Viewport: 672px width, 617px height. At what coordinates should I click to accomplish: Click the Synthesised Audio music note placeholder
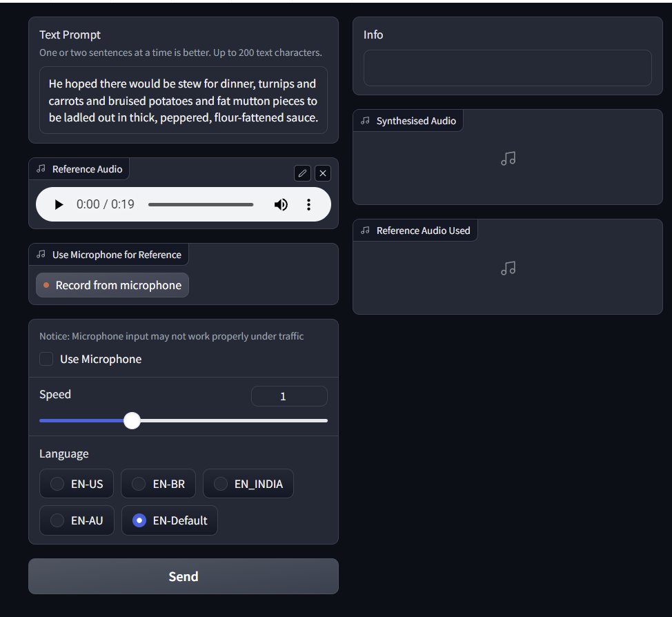point(508,159)
